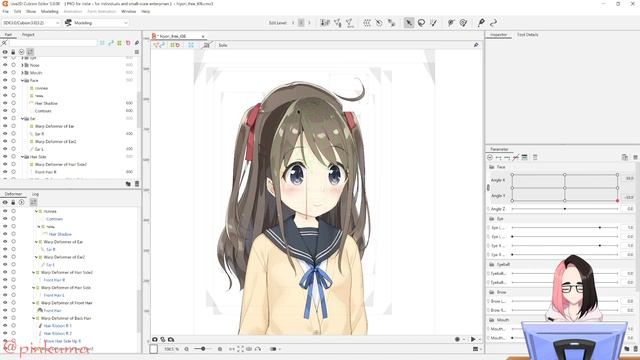640x360 pixels.
Task: Toggle visibility of Hair Ribbon R 1 deformer row
Action: click(5, 325)
